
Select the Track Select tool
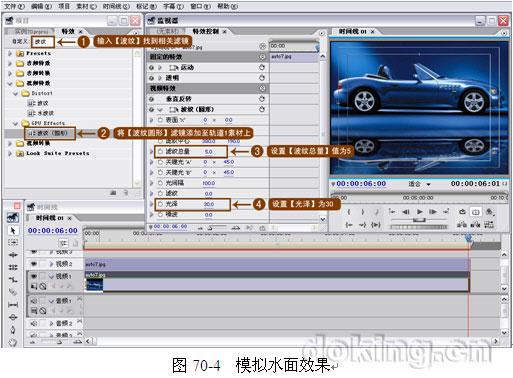tap(13, 243)
